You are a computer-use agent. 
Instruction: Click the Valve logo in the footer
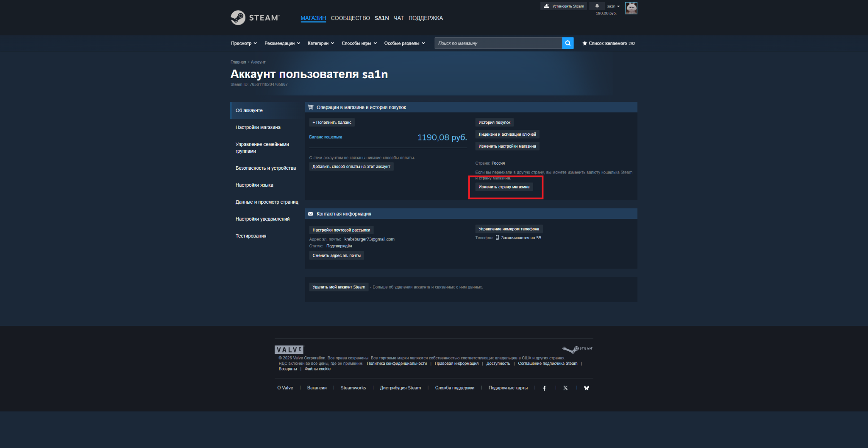pyautogui.click(x=289, y=350)
